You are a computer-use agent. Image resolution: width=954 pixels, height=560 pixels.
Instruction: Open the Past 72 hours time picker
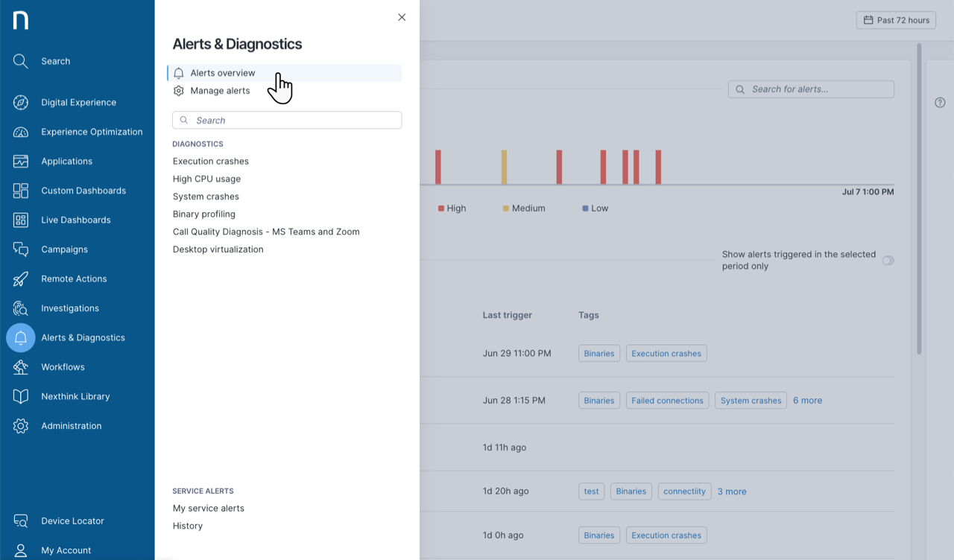(897, 20)
